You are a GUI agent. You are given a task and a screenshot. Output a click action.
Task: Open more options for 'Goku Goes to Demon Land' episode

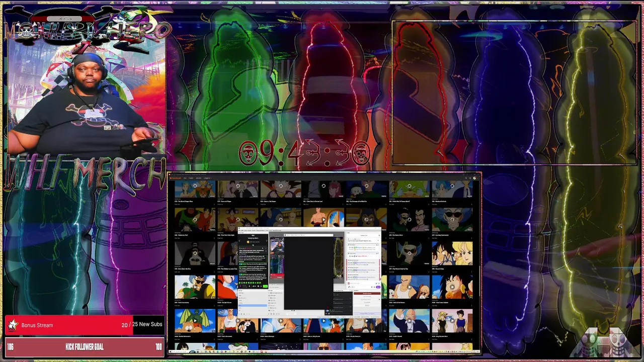click(x=343, y=204)
